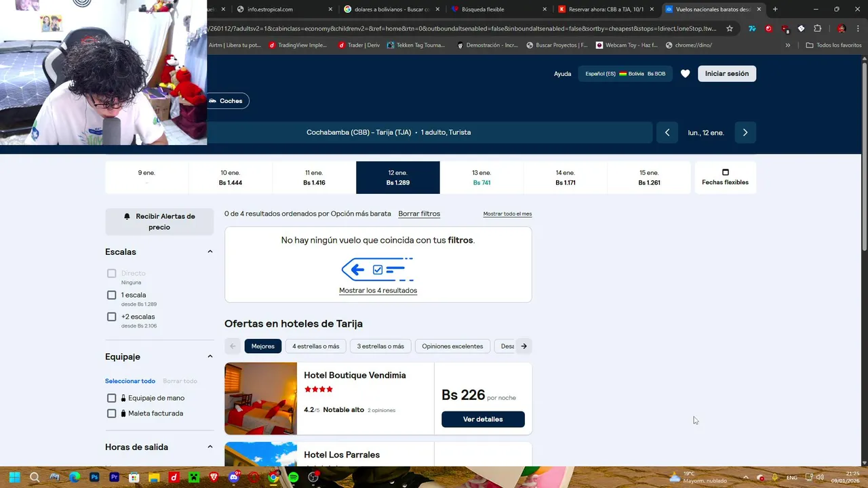Viewport: 868px width, 488px height.
Task: Click Seleccionar todo under Equipaje
Action: 130,381
